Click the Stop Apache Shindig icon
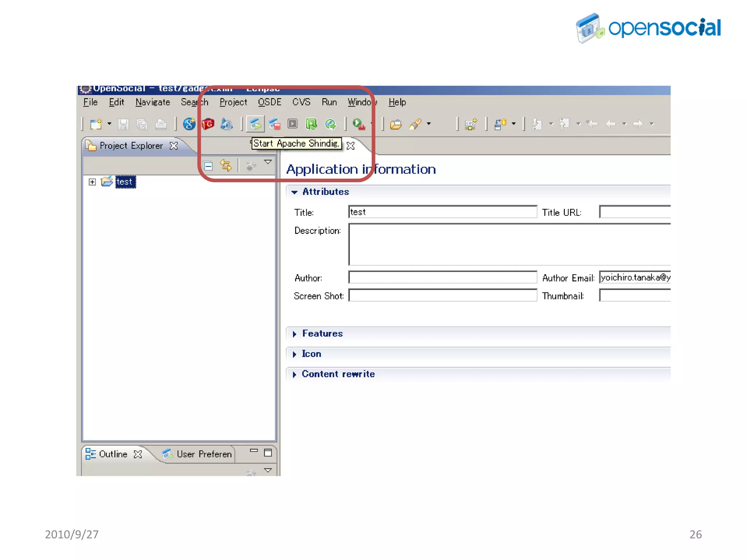The width and height of the screenshot is (747, 560). 274,124
